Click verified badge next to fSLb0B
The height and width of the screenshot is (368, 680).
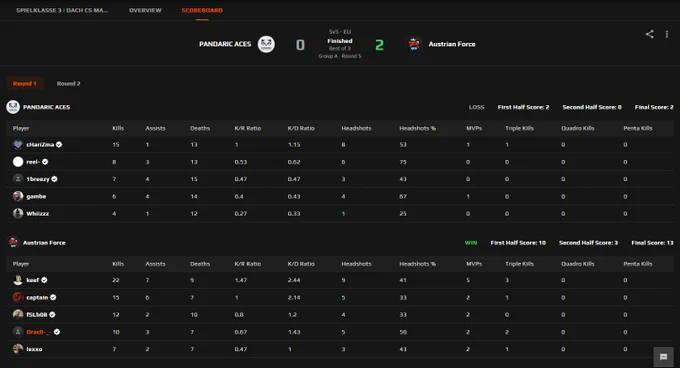(52, 314)
